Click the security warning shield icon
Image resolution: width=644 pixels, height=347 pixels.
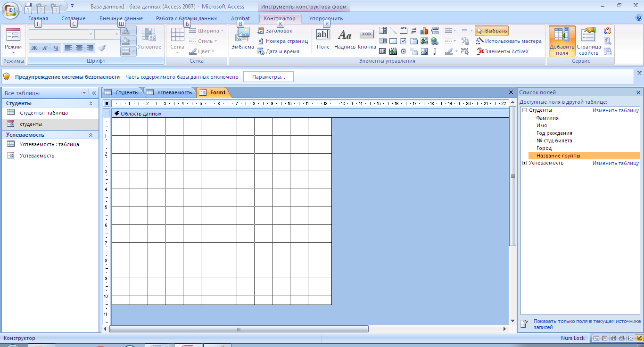pyautogui.click(x=6, y=76)
